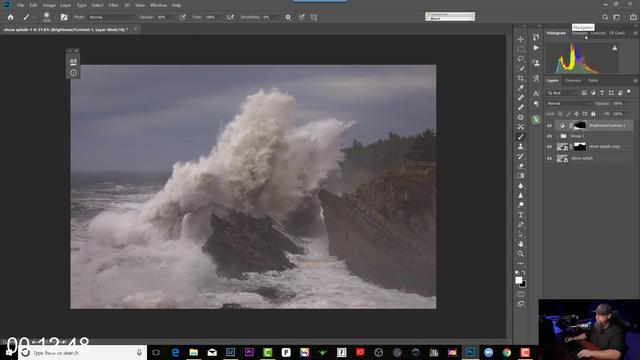Screen dimensions: 640x360
Task: Select the Brightness/Contrast 1 layer mask thumbnail
Action: [580, 125]
